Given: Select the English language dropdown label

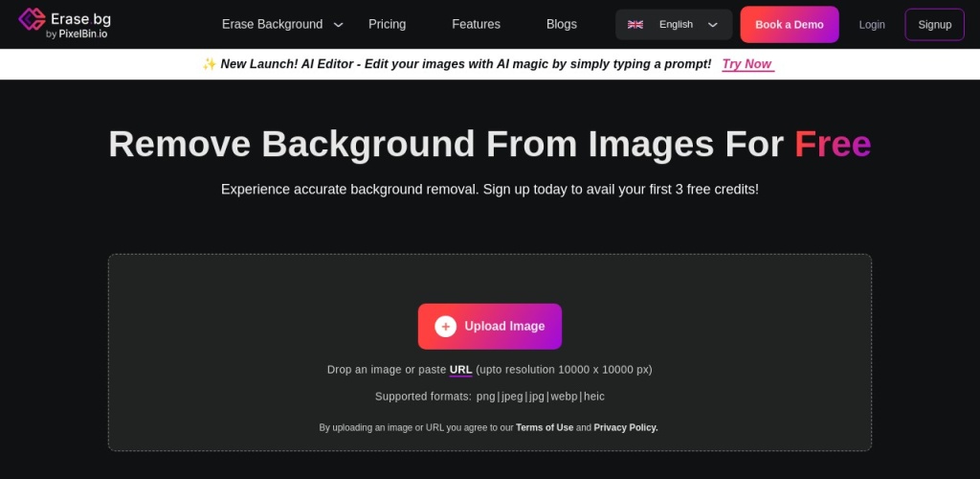Looking at the screenshot, I should [x=676, y=25].
